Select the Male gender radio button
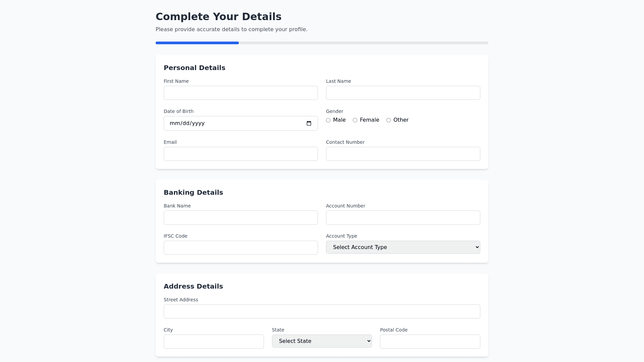Image resolution: width=644 pixels, height=362 pixels. pyautogui.click(x=328, y=120)
